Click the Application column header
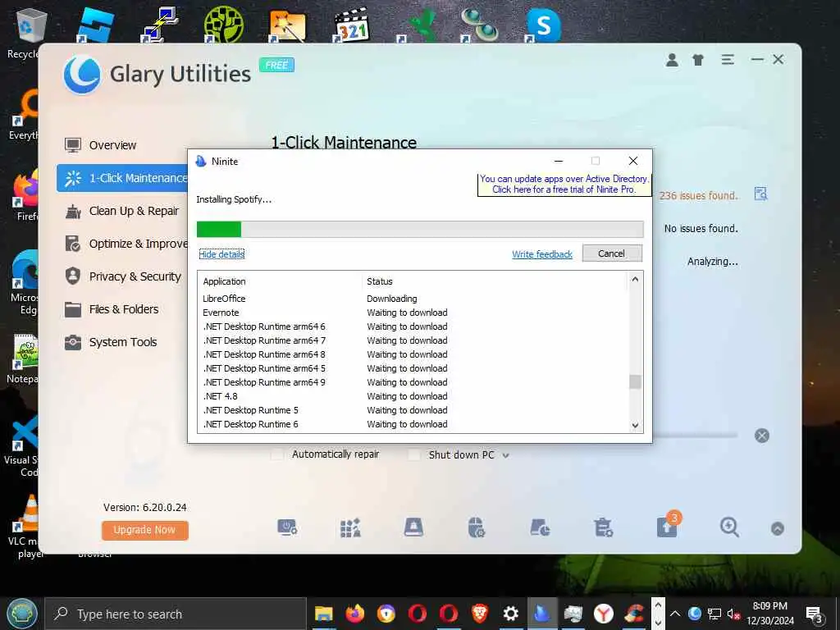 (224, 281)
